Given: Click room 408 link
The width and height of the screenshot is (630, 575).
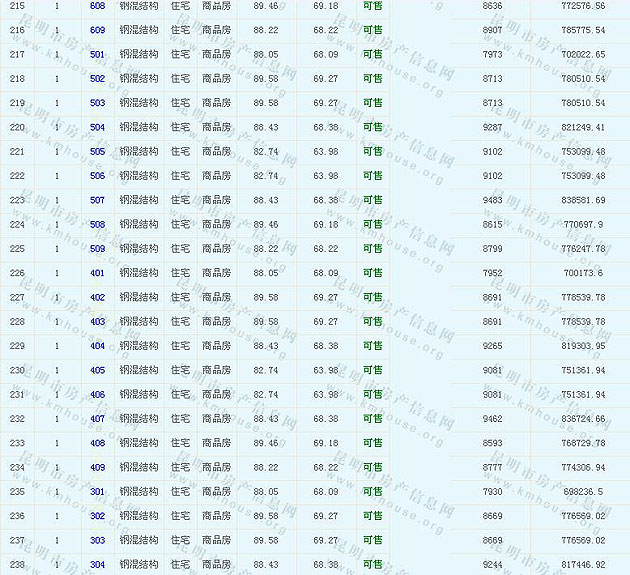Looking at the screenshot, I should click(x=97, y=443).
